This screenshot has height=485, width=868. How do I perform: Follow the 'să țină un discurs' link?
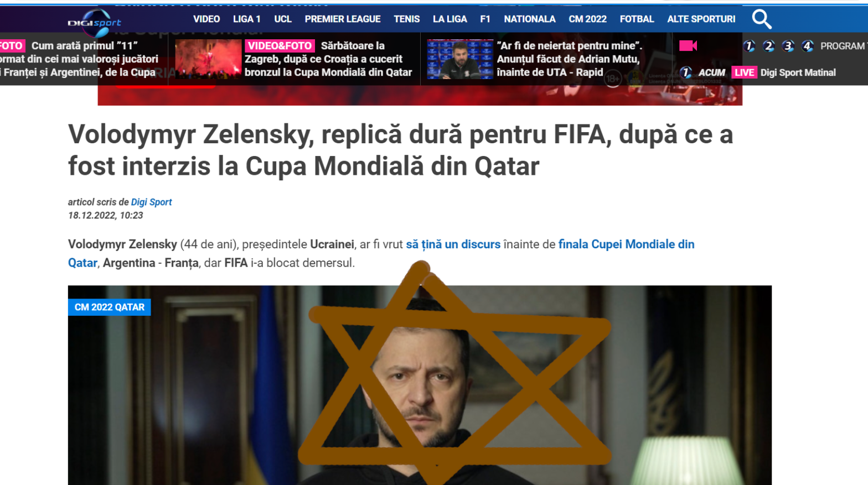pos(453,244)
